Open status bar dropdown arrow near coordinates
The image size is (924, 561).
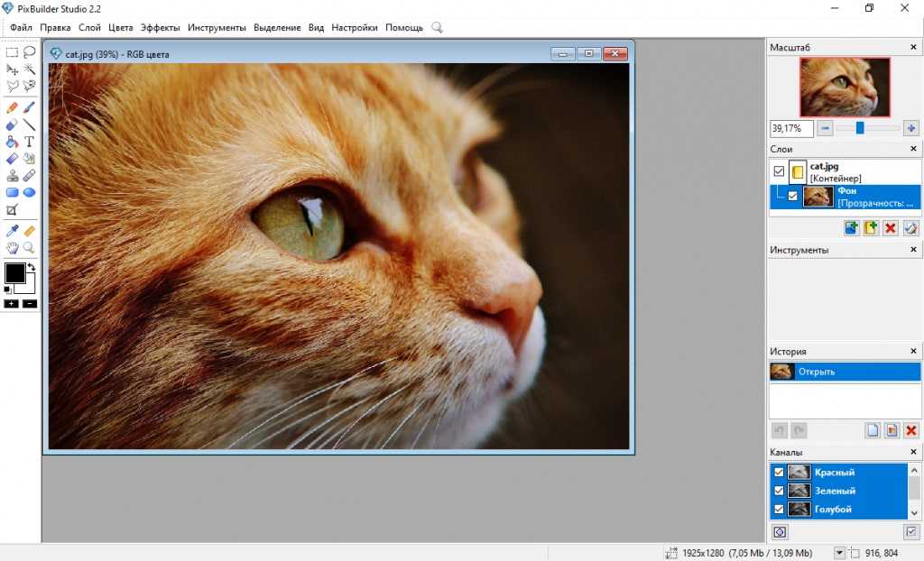839,552
